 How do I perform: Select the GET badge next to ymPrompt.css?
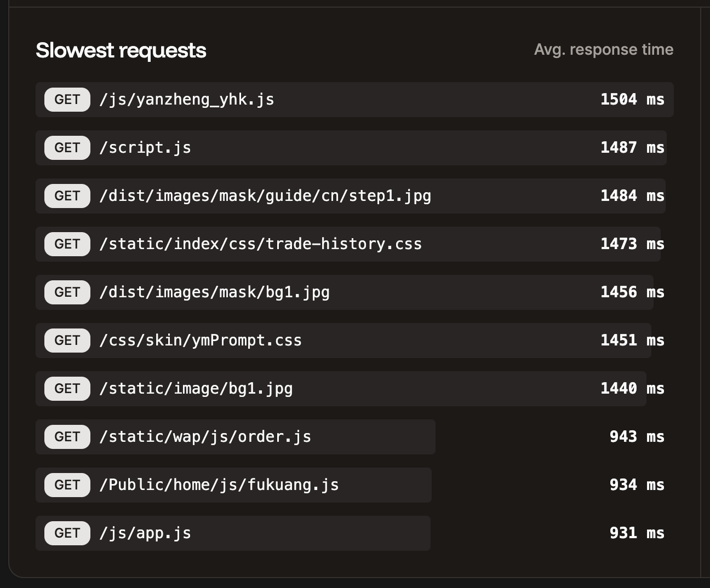(x=67, y=340)
